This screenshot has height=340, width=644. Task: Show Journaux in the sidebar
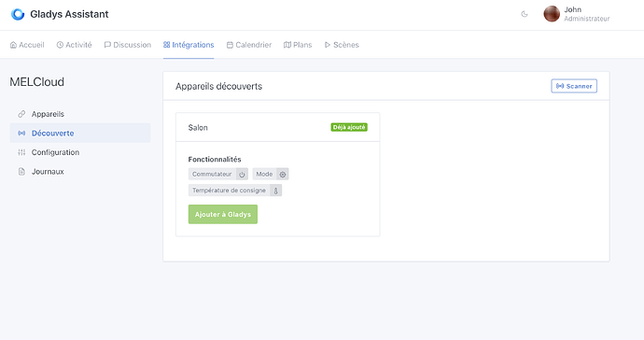point(80,172)
